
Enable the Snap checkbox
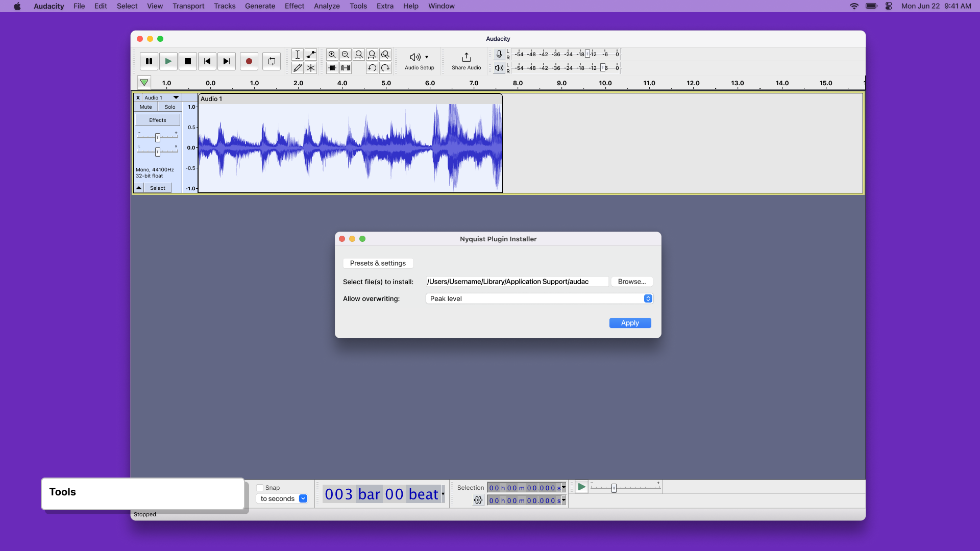click(x=261, y=487)
